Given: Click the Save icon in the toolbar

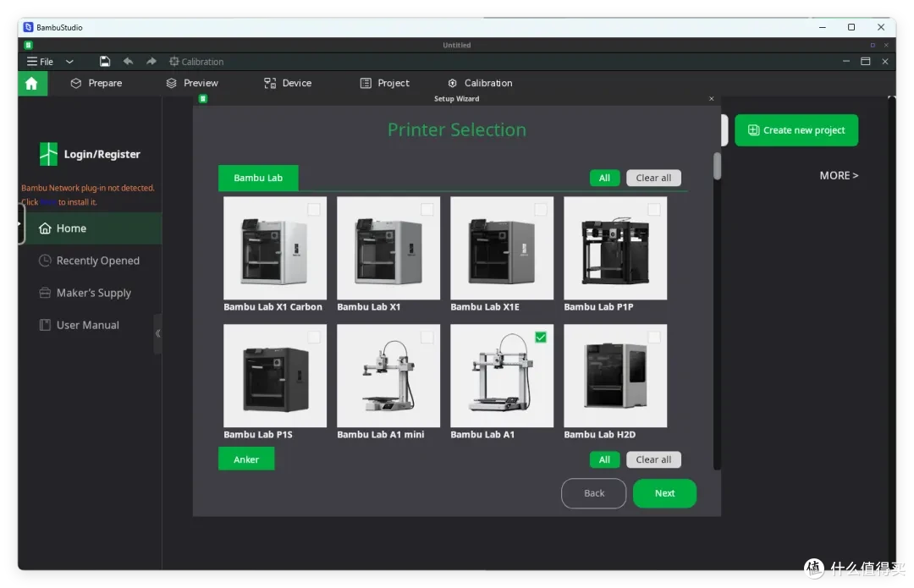Looking at the screenshot, I should click(104, 61).
